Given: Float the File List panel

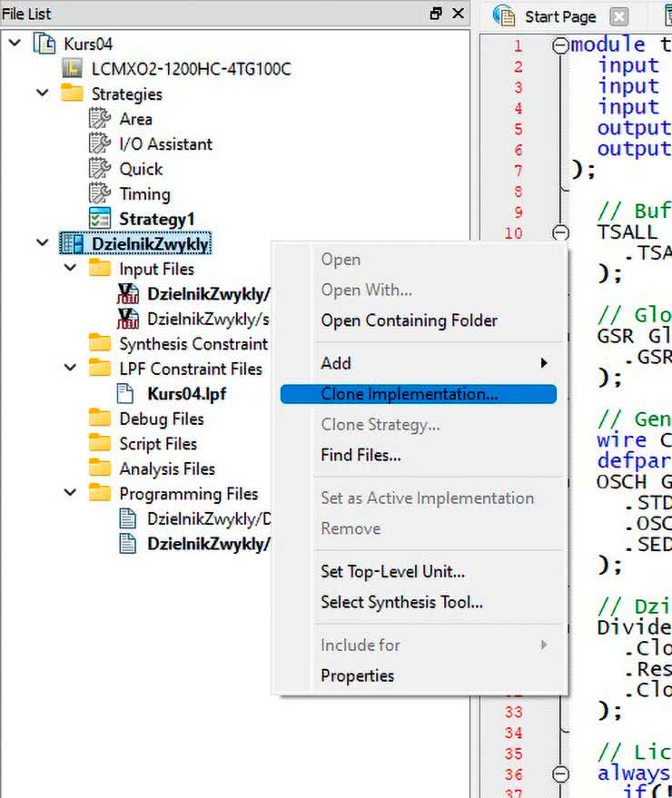Looking at the screenshot, I should coord(436,14).
